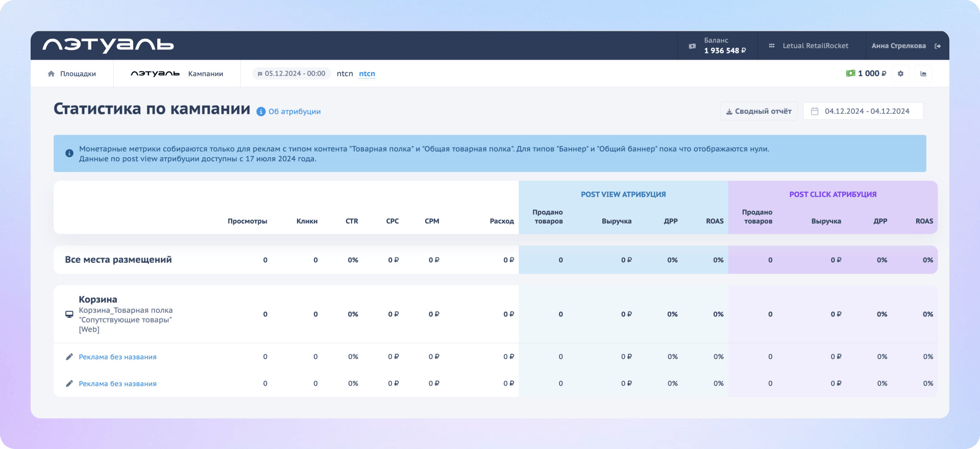The image size is (980, 449).
Task: Click the home icon next to Площадки
Action: point(51,73)
